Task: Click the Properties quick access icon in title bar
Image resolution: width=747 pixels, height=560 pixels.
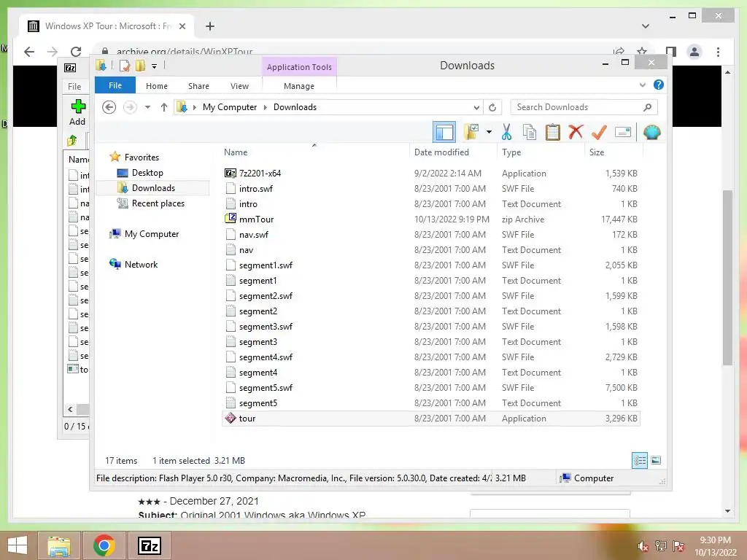Action: (x=124, y=66)
